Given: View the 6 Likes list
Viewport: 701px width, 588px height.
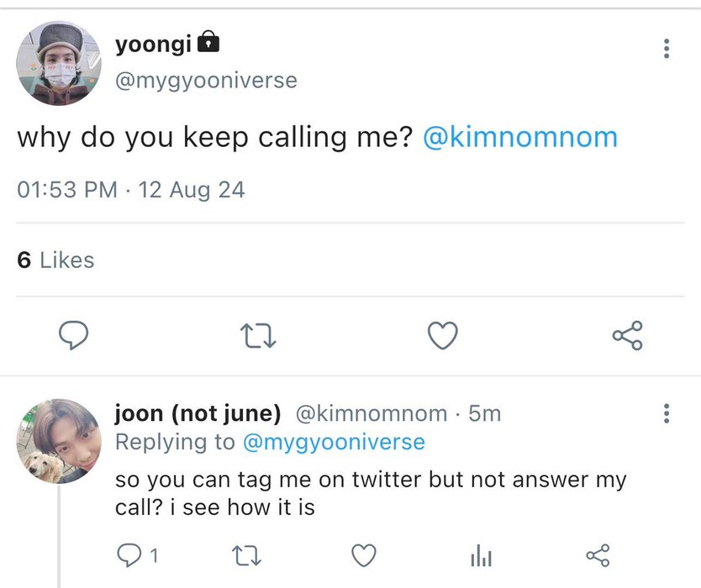Looking at the screenshot, I should (55, 260).
